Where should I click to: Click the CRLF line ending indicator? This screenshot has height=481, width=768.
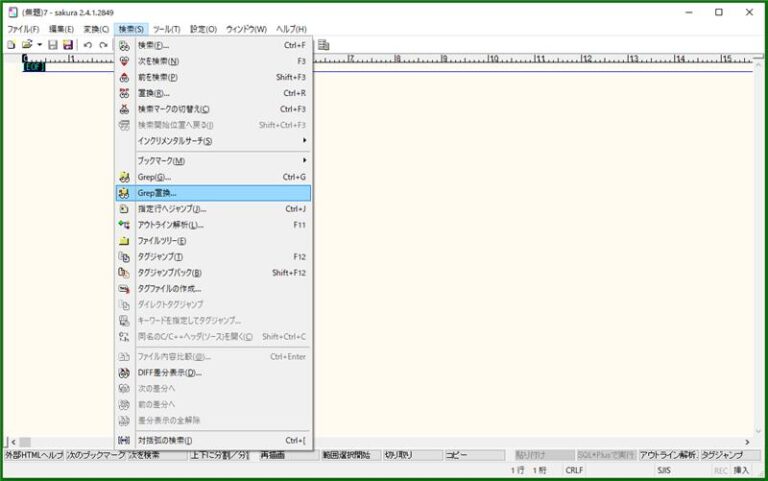pos(574,469)
